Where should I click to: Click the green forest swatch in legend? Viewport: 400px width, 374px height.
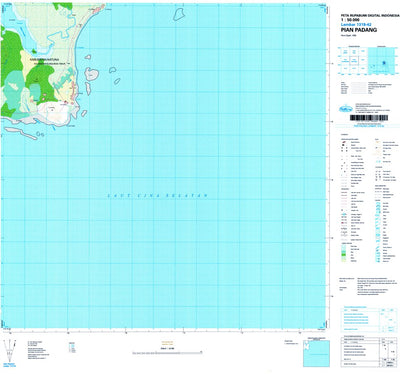click(345, 255)
